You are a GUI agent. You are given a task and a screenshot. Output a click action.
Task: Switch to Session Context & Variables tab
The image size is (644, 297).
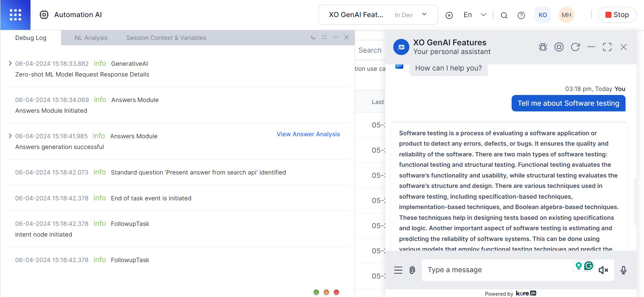click(166, 38)
